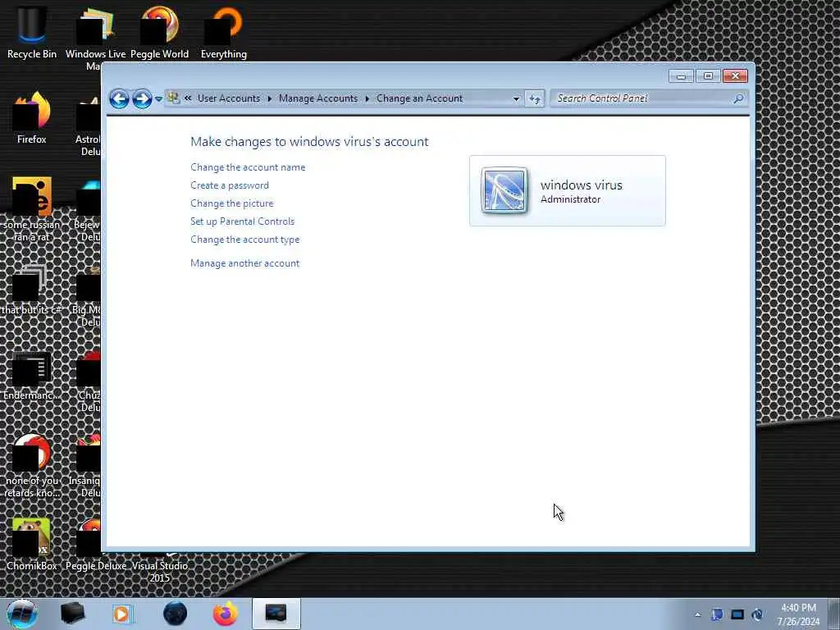Image resolution: width=840 pixels, height=630 pixels.
Task: Click the volume tray icon
Action: pos(757,614)
